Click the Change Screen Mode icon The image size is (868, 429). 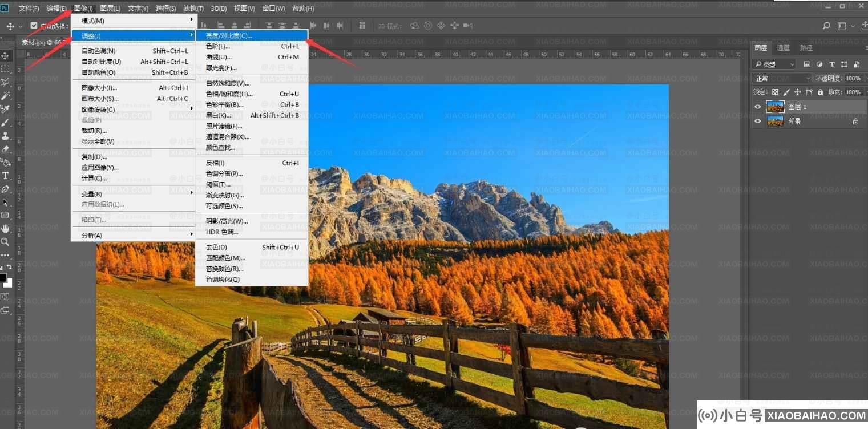point(5,310)
